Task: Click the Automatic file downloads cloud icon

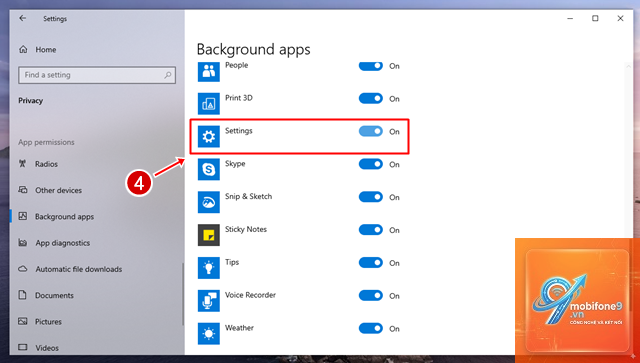Action: click(23, 269)
